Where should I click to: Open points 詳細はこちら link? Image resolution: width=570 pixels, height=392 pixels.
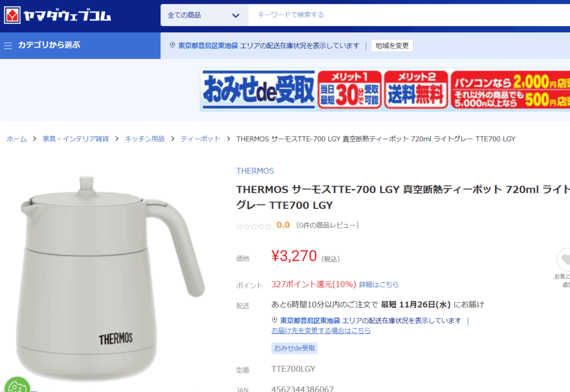(x=379, y=285)
